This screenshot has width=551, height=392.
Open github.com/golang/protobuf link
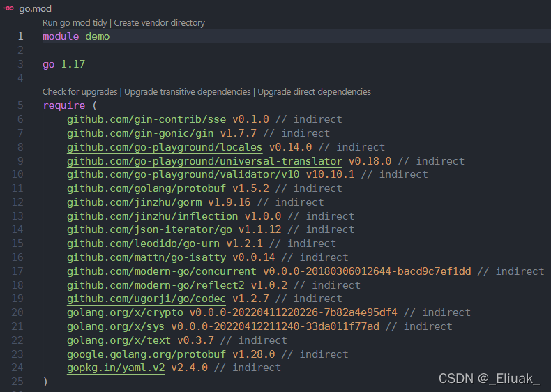pos(146,188)
